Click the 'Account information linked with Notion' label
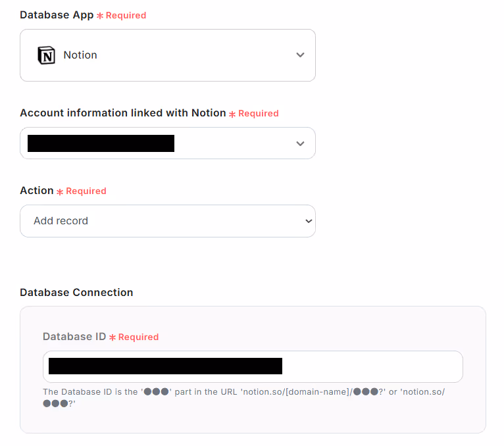 coord(123,113)
